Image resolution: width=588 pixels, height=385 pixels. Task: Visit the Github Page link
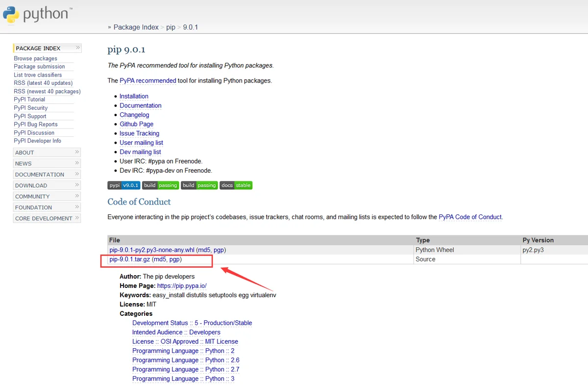(x=137, y=124)
